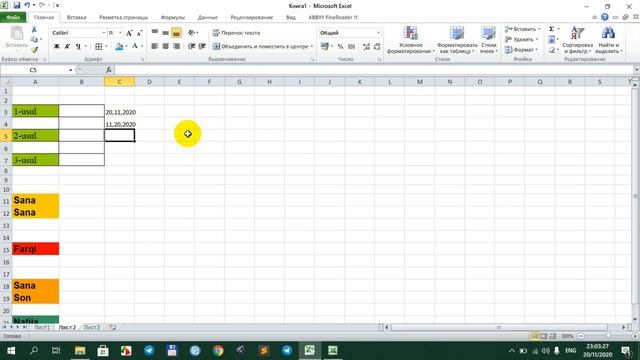Switch to the Рецензирование tab
The height and width of the screenshot is (360, 640).
[252, 18]
